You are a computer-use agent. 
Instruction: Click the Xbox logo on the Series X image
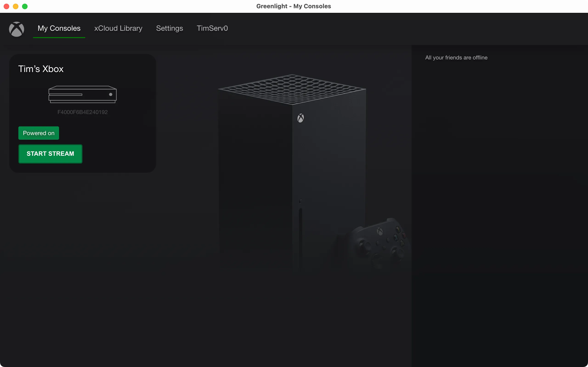[x=301, y=118]
